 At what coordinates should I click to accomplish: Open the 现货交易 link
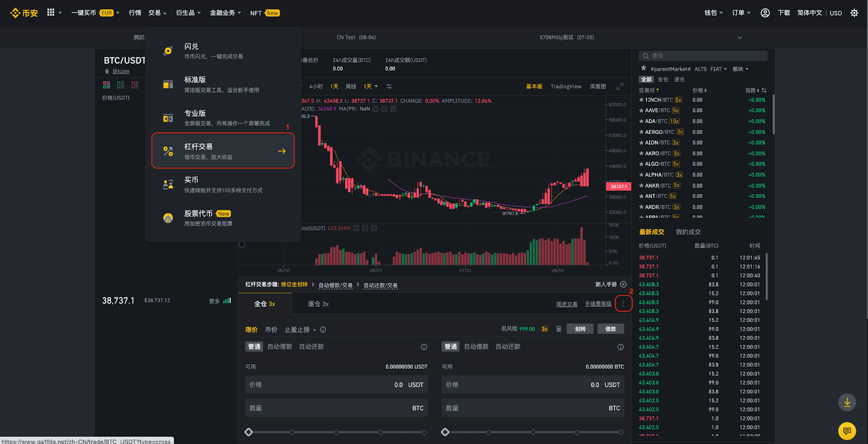coord(566,304)
